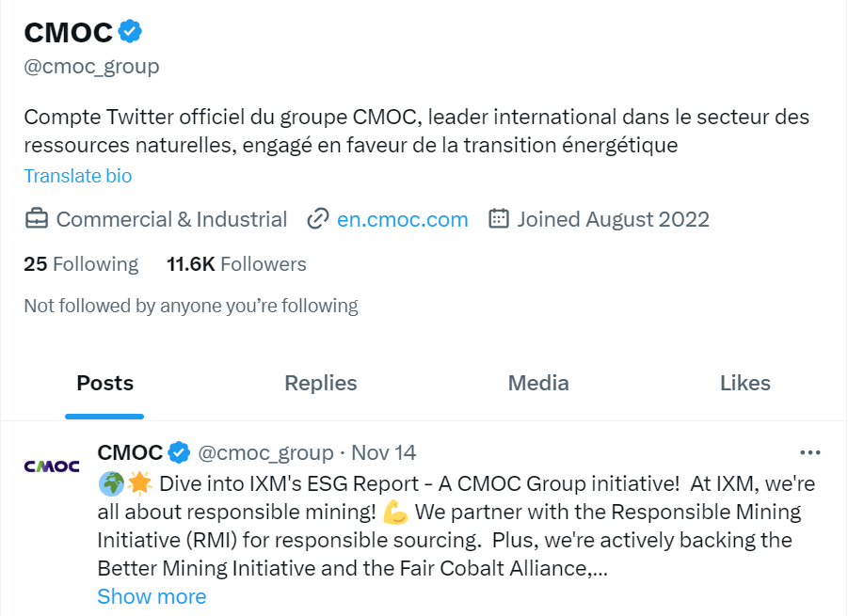The image size is (848, 616).
Task: Open the Media tab
Action: click(x=538, y=384)
